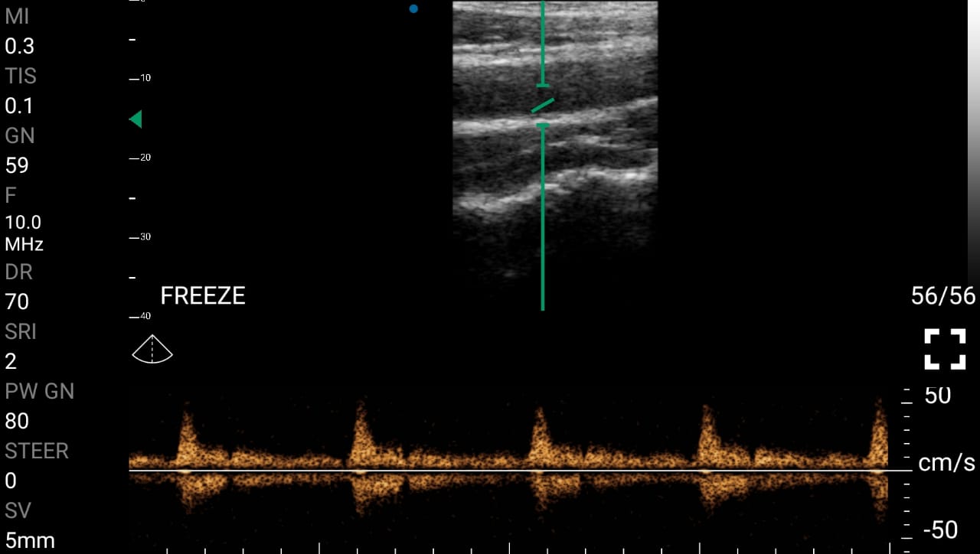Click the grayscale bar on the right edge
Screen dimensions: 980x554
(x=973, y=138)
